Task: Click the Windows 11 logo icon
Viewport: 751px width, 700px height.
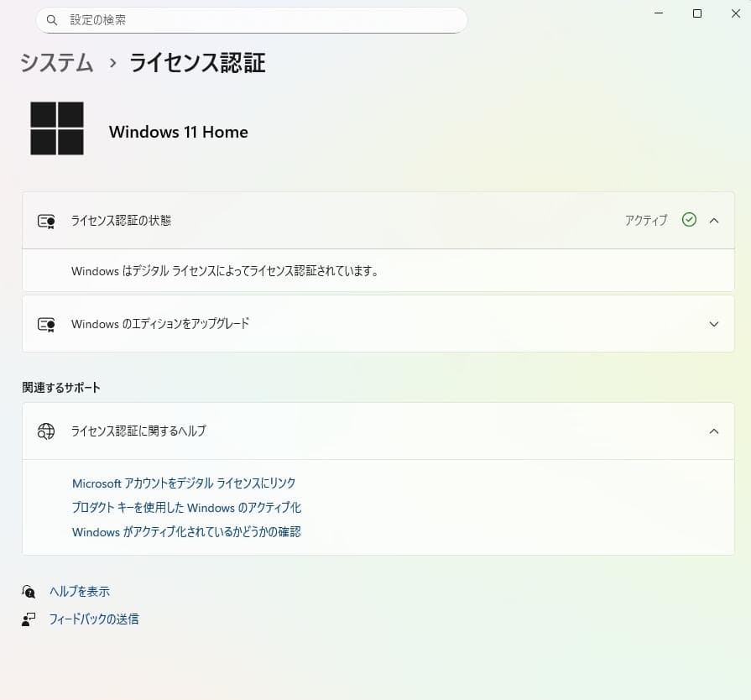Action: [57, 128]
